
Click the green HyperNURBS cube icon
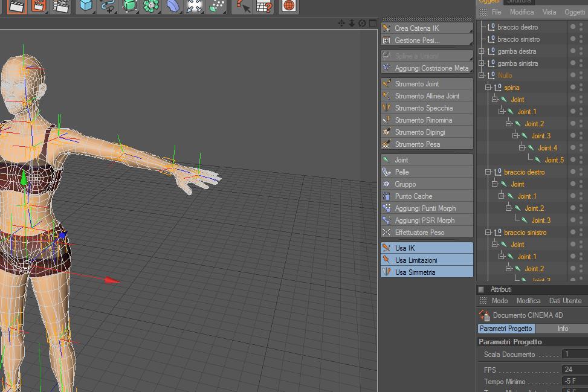click(129, 5)
